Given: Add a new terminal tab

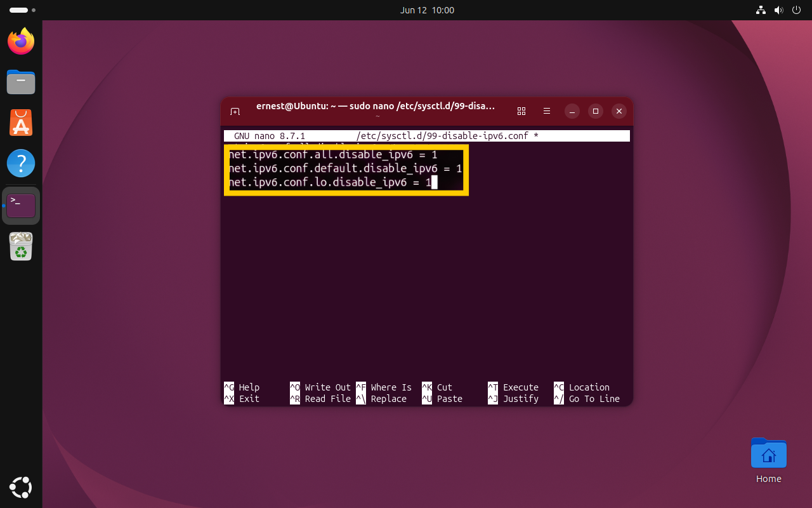Looking at the screenshot, I should click(235, 111).
